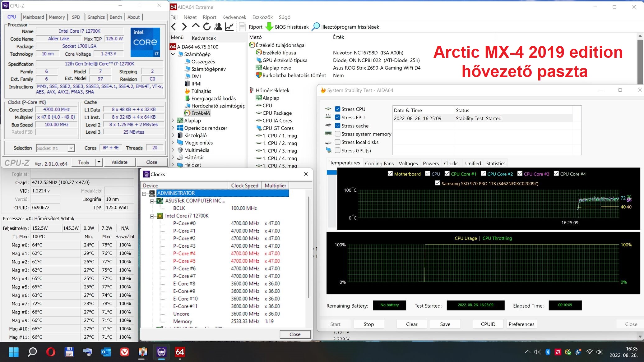The width and height of the screenshot is (644, 362).
Task: Expand the Kiszolgáló tree node
Action: [173, 135]
